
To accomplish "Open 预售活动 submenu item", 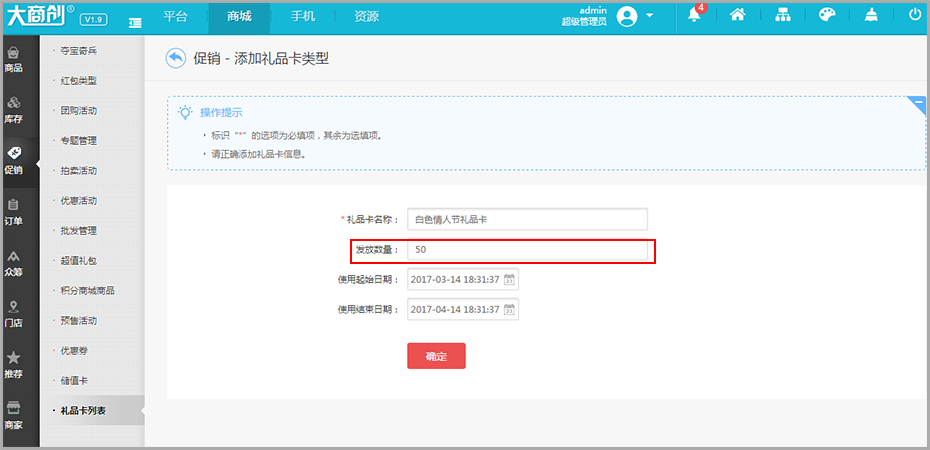I will (78, 321).
